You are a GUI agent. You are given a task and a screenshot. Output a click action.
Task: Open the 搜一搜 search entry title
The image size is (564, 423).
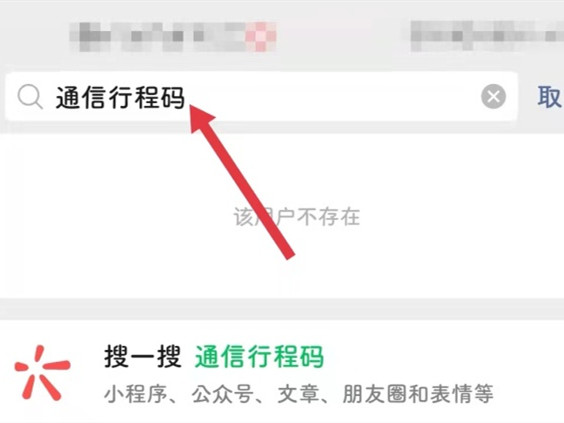(142, 356)
